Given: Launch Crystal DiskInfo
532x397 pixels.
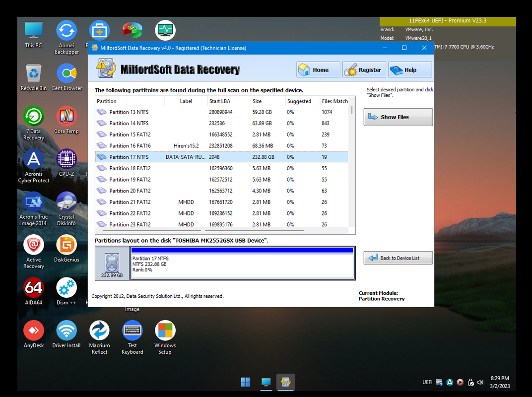Looking at the screenshot, I should pyautogui.click(x=66, y=209).
